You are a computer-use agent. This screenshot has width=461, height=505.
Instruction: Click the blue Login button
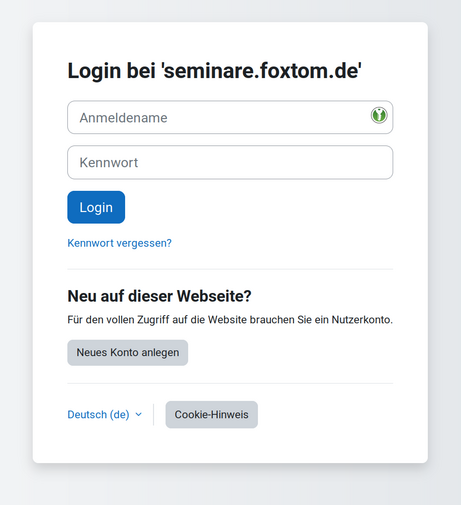pyautogui.click(x=96, y=207)
